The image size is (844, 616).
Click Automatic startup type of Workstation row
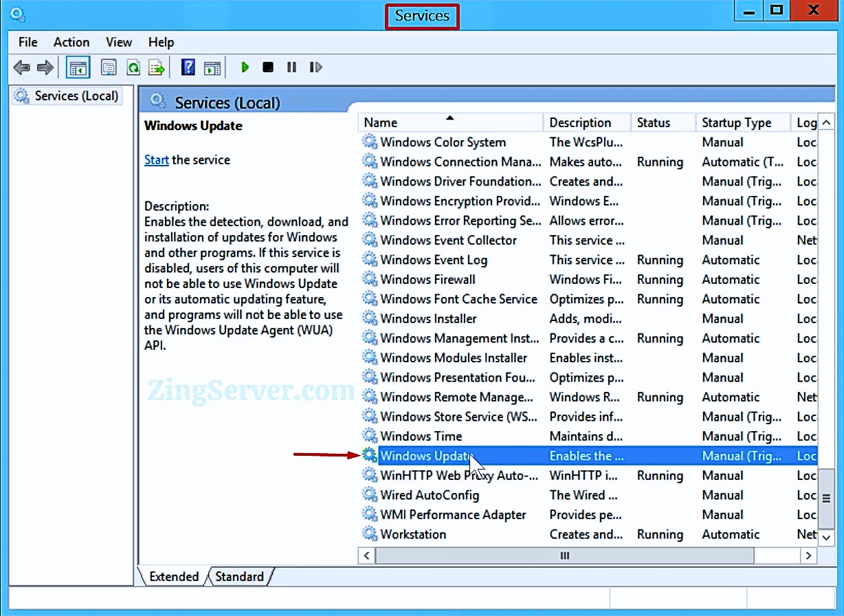[x=731, y=534]
